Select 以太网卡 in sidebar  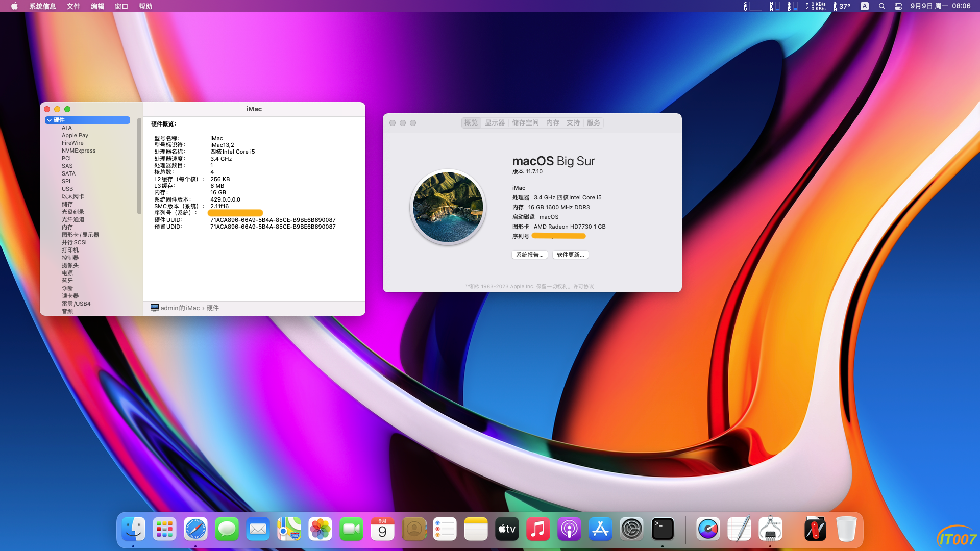coord(73,196)
